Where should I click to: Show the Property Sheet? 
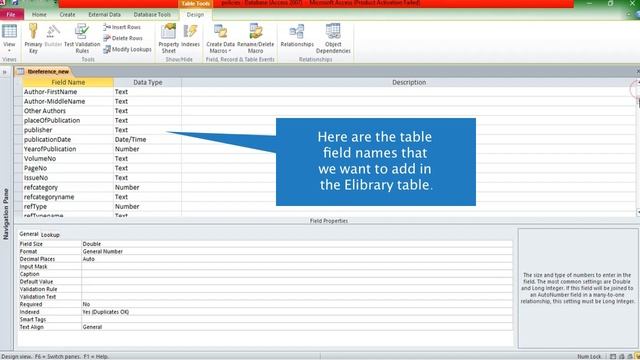pos(169,39)
